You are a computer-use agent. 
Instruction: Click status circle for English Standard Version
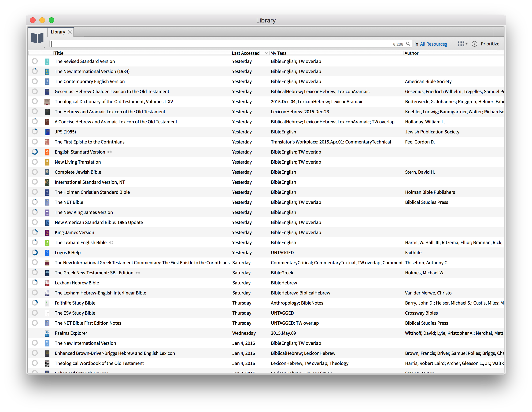click(35, 152)
